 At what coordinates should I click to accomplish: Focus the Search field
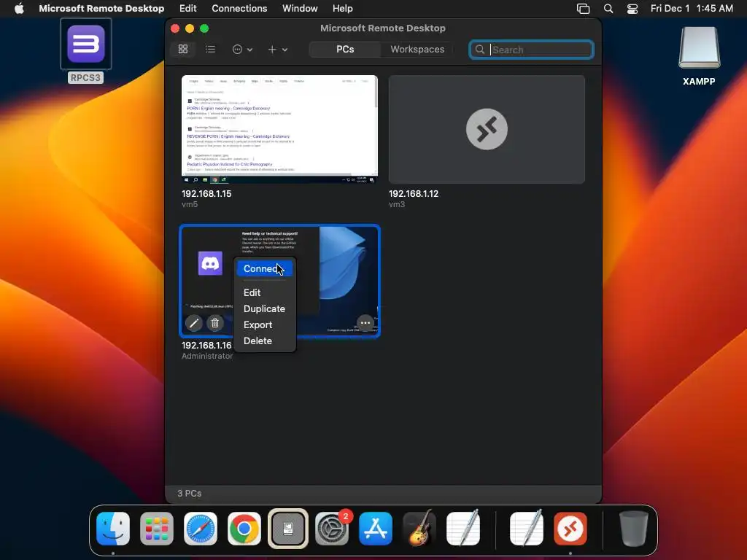pyautogui.click(x=531, y=50)
